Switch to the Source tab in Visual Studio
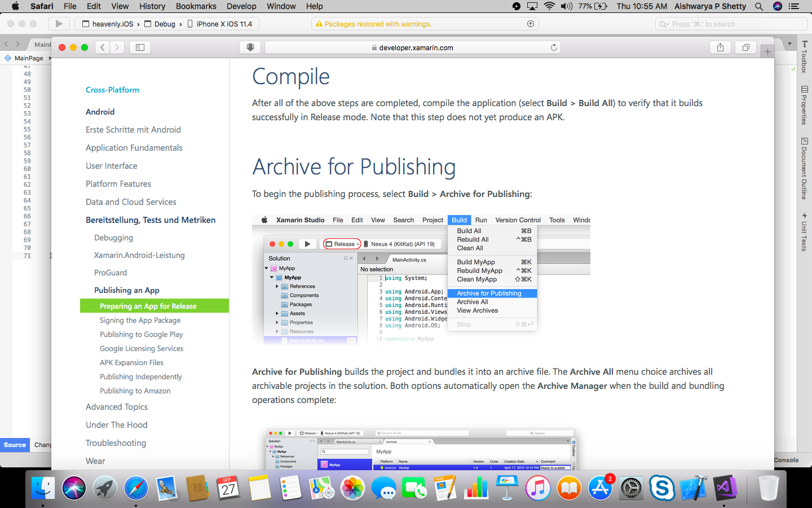The image size is (812, 508). tap(15, 445)
